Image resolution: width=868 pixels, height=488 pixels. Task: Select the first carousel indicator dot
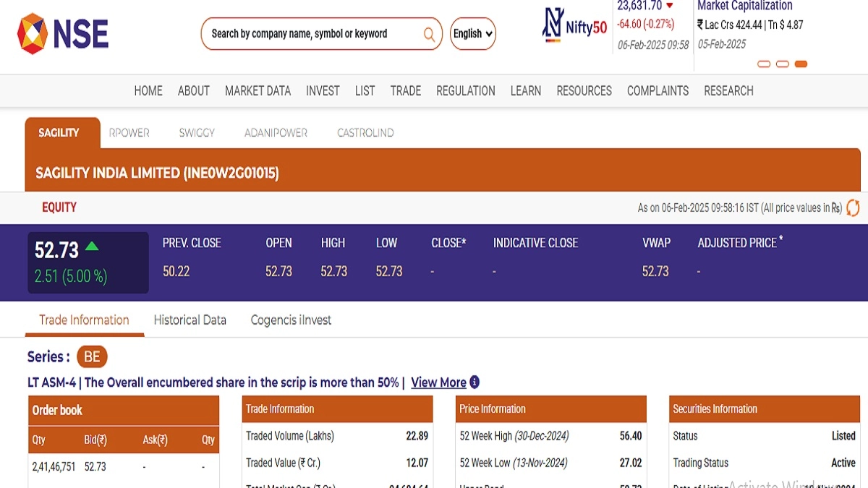764,64
